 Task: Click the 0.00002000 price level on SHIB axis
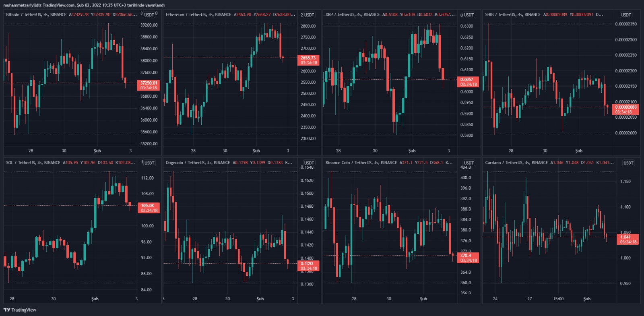[x=626, y=133]
